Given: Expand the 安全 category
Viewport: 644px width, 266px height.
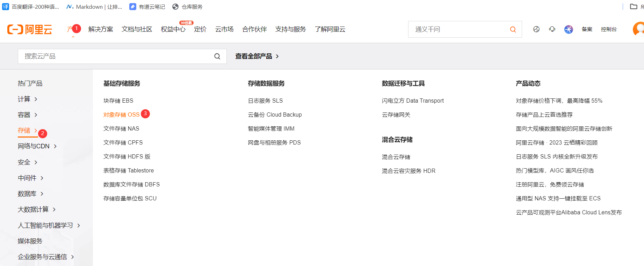Looking at the screenshot, I should click(x=28, y=162).
